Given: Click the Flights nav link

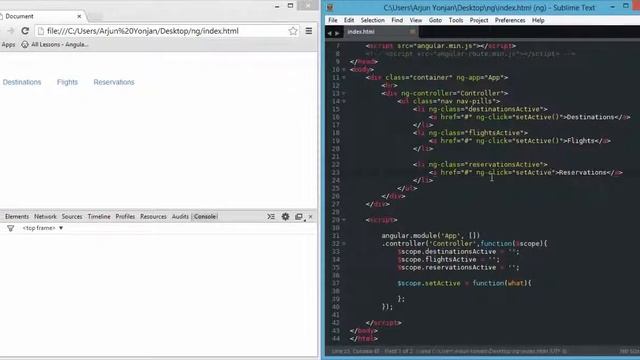Looking at the screenshot, I should tap(67, 82).
